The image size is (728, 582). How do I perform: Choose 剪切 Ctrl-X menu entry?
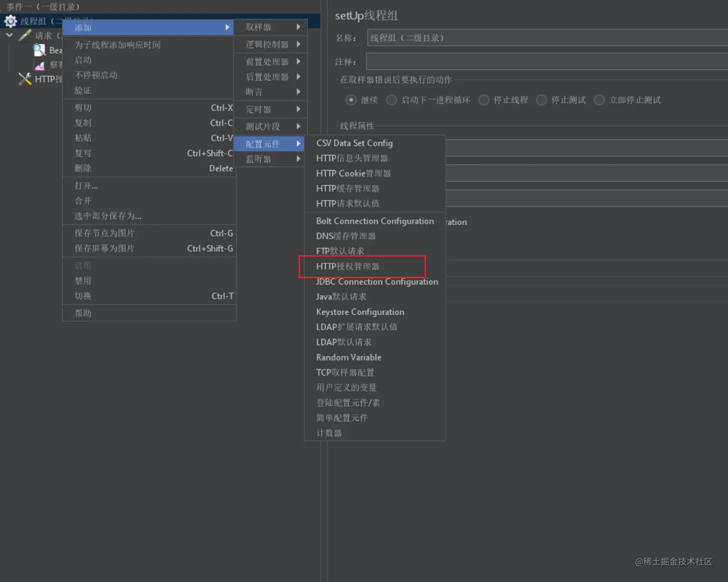click(149, 108)
